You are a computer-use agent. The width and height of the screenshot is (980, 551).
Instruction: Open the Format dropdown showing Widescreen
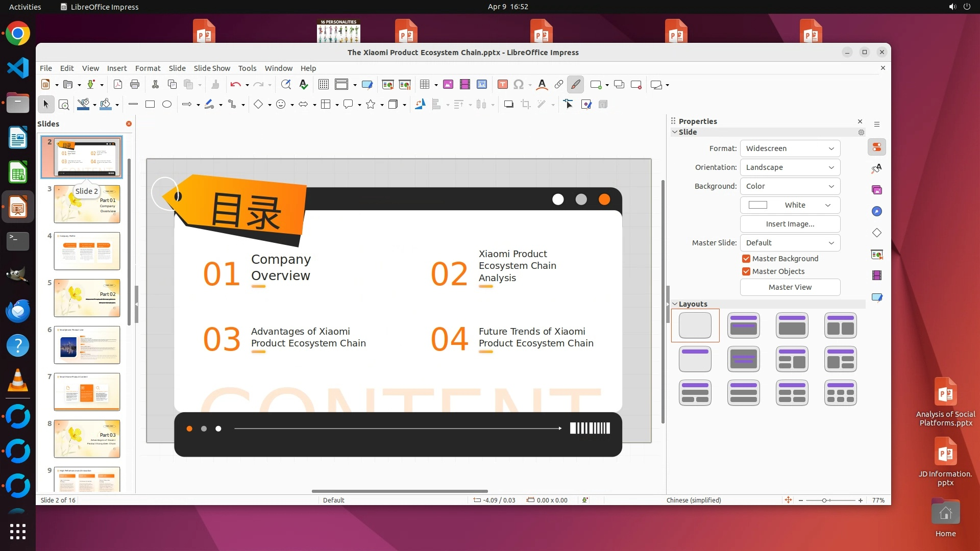coord(790,148)
